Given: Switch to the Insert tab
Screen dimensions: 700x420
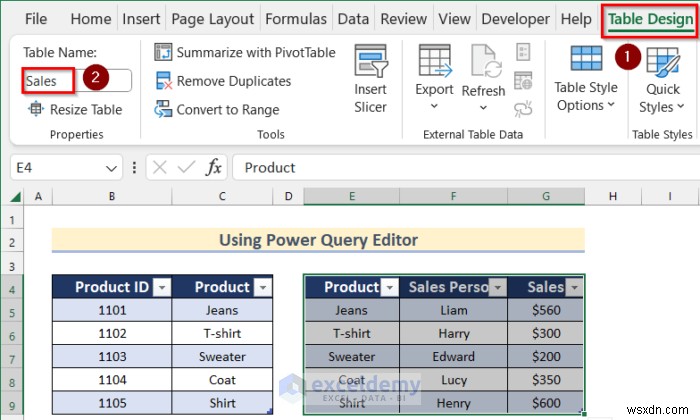Looking at the screenshot, I should (x=141, y=19).
